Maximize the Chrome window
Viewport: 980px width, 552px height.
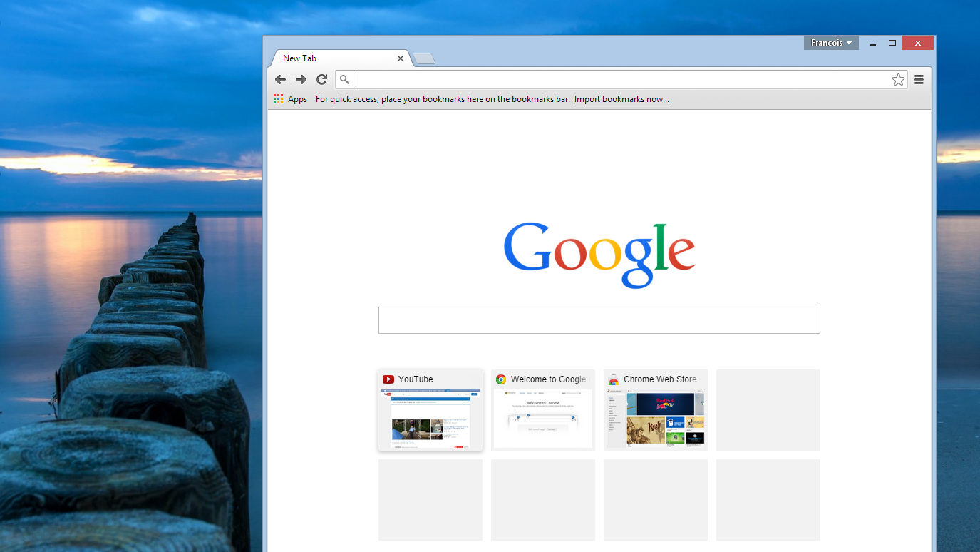pyautogui.click(x=892, y=43)
